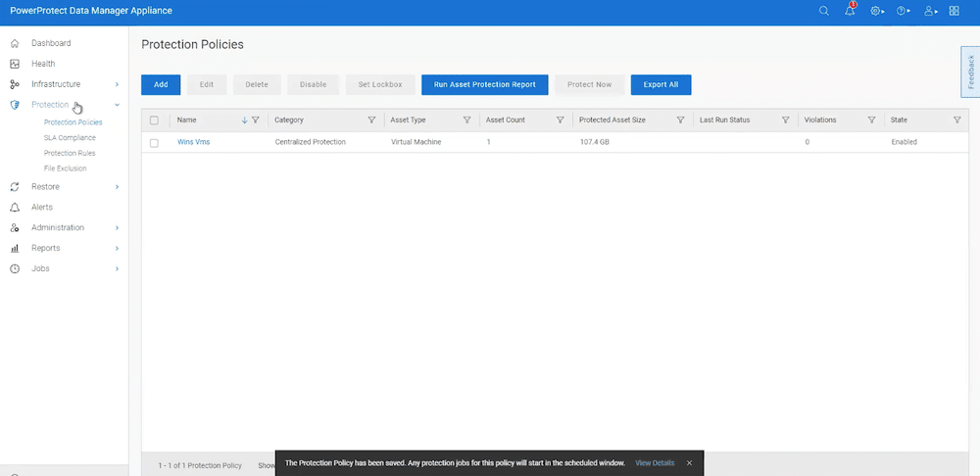Screen dimensions: 980x476
Task: Filter the Category column
Action: coord(371,119)
